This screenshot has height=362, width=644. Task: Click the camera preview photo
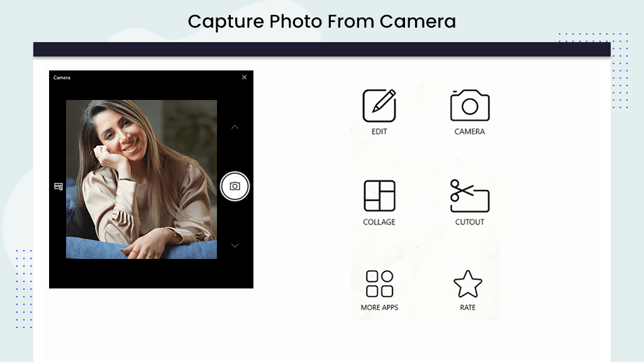tap(142, 179)
